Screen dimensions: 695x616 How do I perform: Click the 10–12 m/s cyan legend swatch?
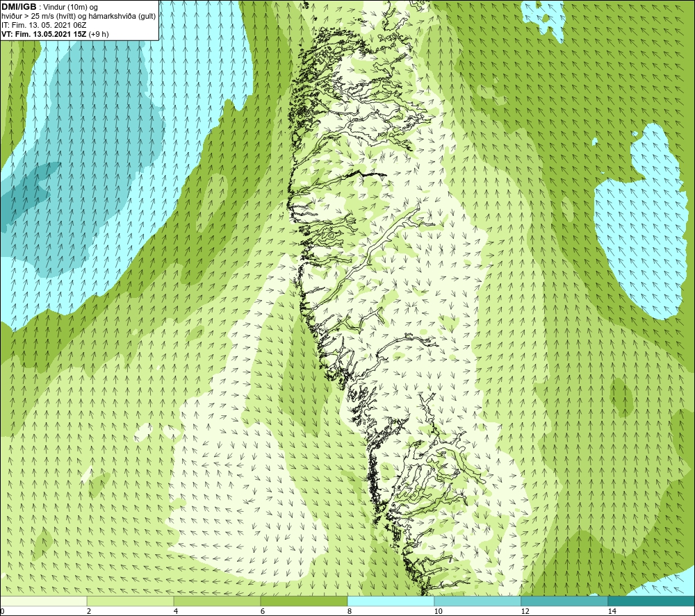click(x=478, y=601)
